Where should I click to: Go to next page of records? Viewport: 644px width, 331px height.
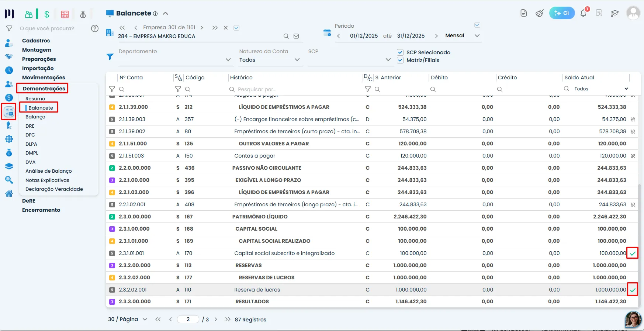[x=216, y=320]
